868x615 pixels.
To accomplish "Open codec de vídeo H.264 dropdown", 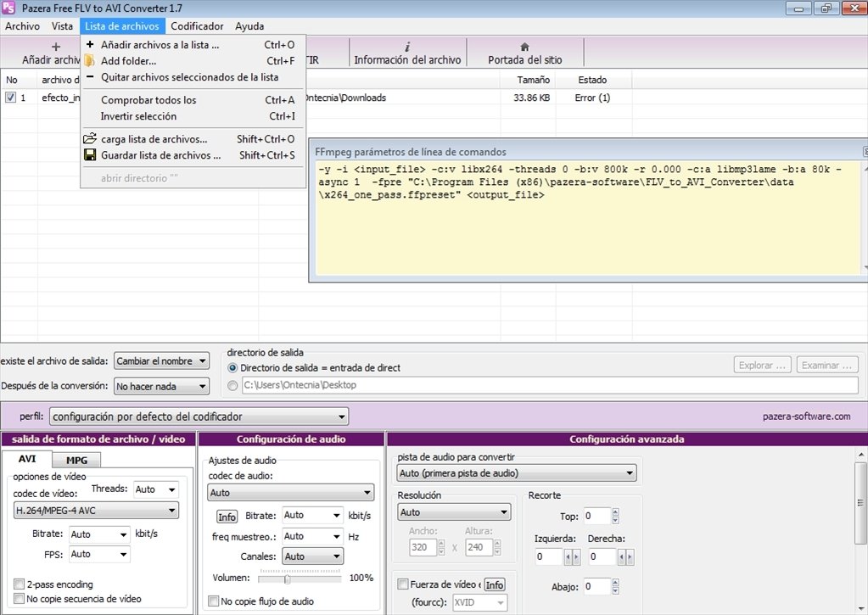I will (x=96, y=511).
